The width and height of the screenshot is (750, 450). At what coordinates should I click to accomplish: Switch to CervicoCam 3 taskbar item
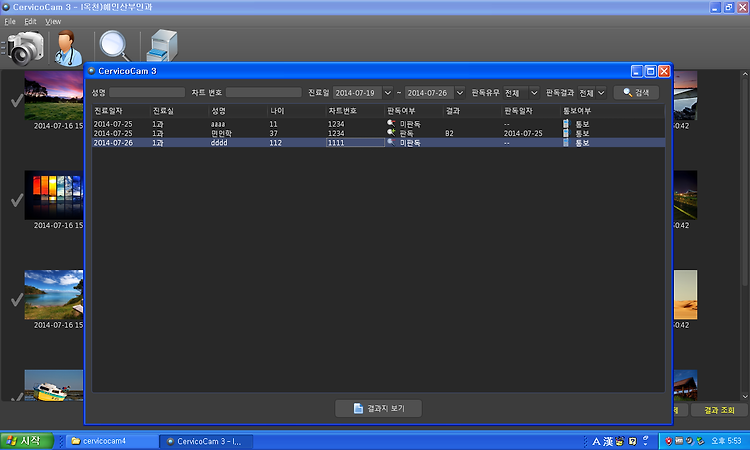point(206,441)
